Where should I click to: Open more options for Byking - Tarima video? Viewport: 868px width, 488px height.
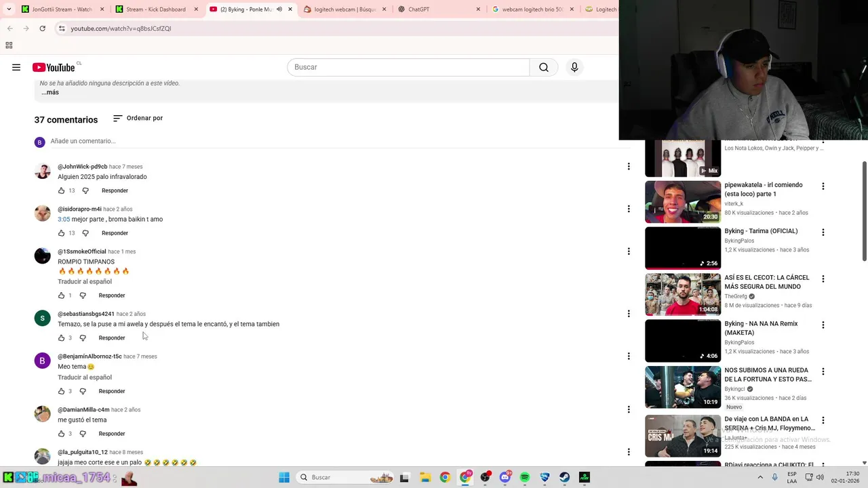[823, 232]
